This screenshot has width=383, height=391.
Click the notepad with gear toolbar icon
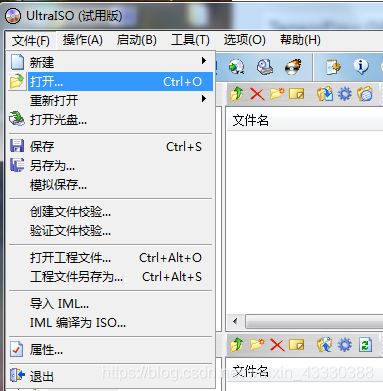click(333, 67)
